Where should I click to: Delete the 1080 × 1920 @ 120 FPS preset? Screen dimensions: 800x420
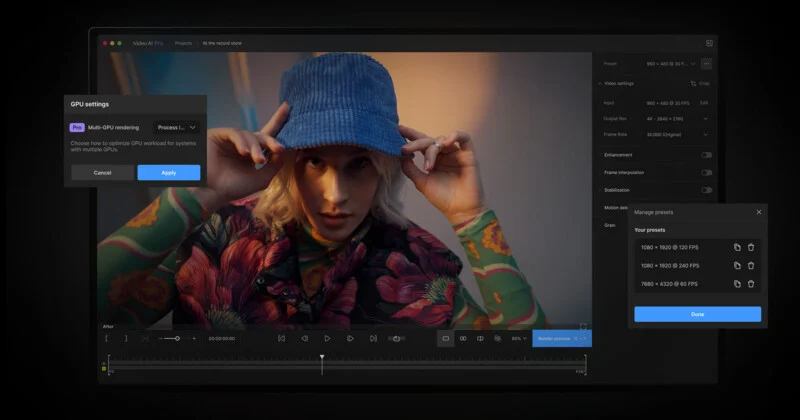pyautogui.click(x=751, y=247)
